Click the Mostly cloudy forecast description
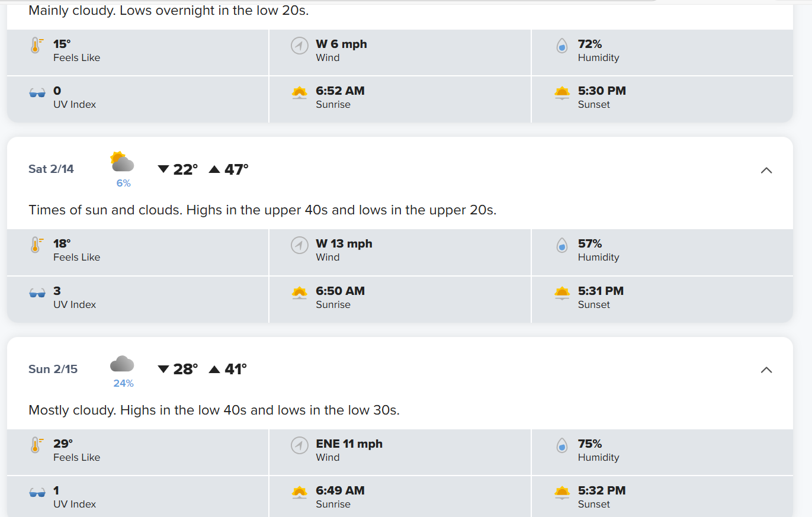Viewport: 812px width, 517px height. [214, 410]
